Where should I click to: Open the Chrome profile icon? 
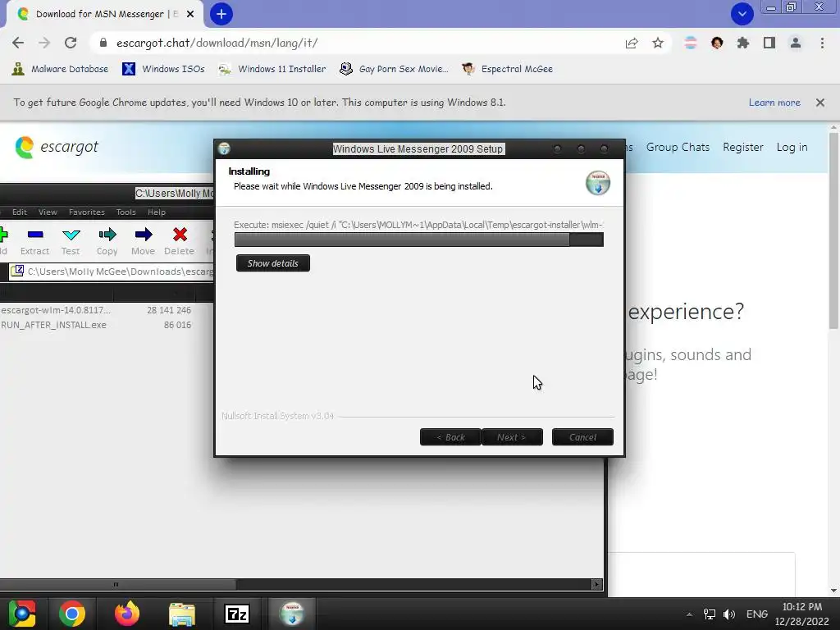tap(796, 43)
